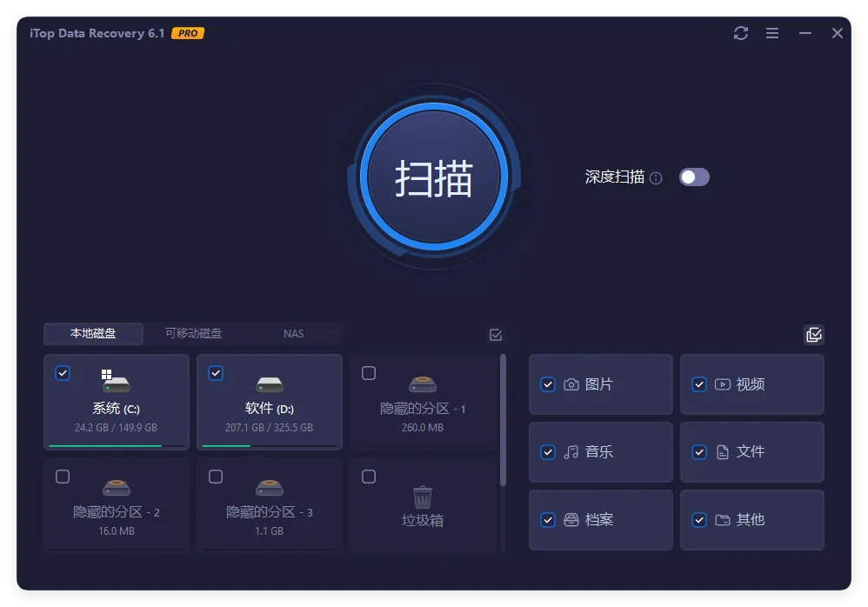Enable deep scan with the 深度扫描 toggle
This screenshot has height=607, width=868.
tap(693, 177)
